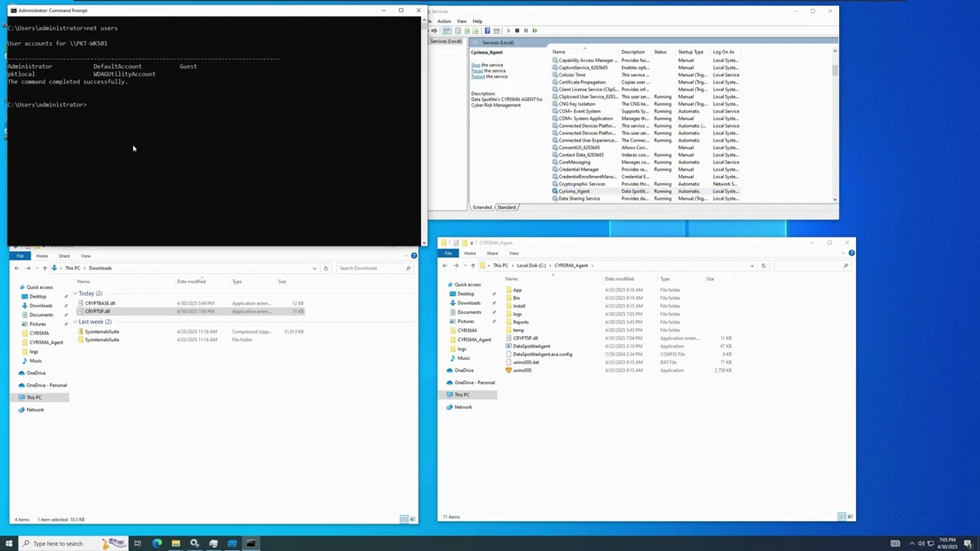Open Home tab in CYRISMA_Agent Explorer
Viewport: 980px width, 551px height.
click(x=469, y=253)
